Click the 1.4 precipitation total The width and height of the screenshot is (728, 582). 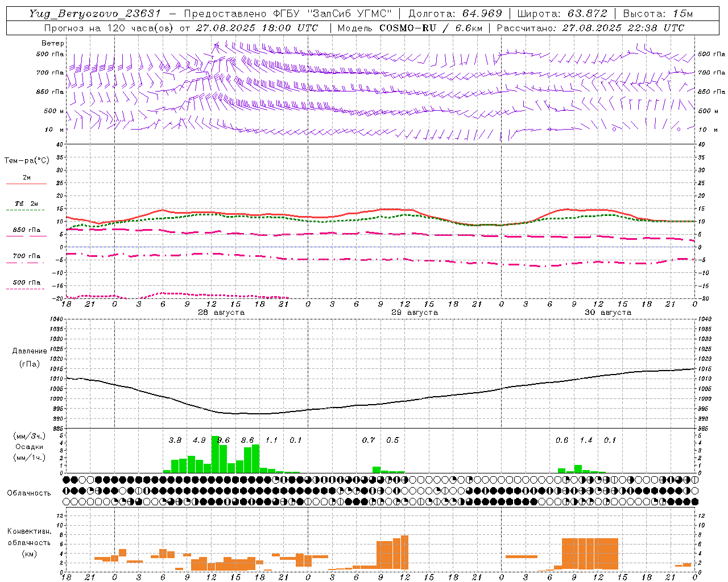tap(586, 440)
